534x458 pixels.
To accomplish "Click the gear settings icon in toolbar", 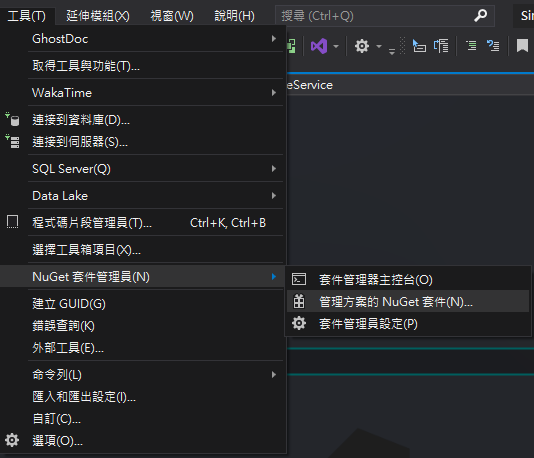I will [x=362, y=46].
